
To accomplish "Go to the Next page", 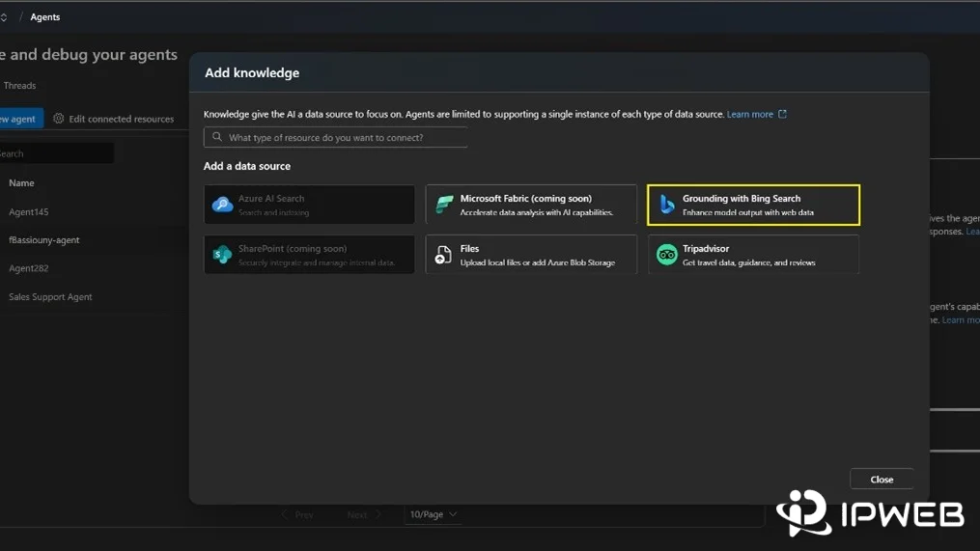I will [364, 514].
